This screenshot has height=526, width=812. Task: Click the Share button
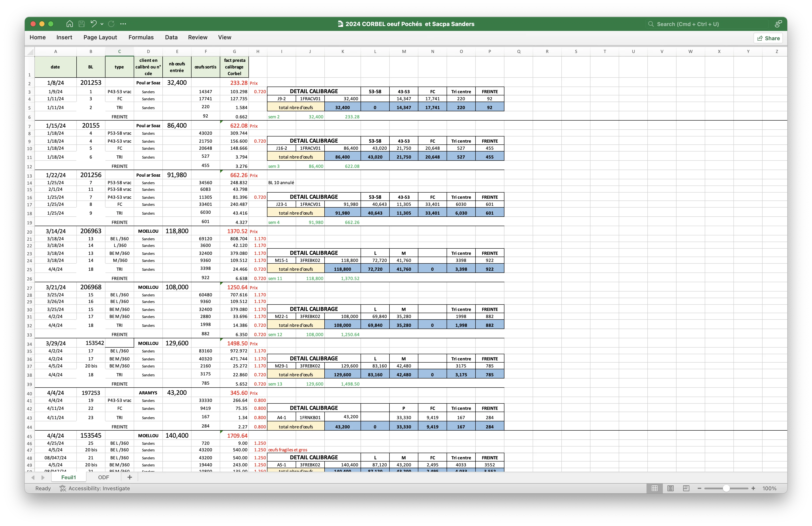(x=768, y=38)
